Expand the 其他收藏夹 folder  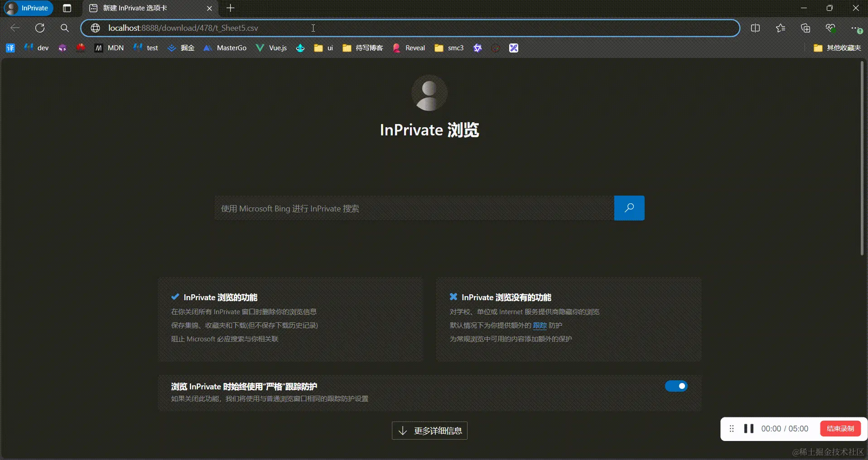point(837,48)
